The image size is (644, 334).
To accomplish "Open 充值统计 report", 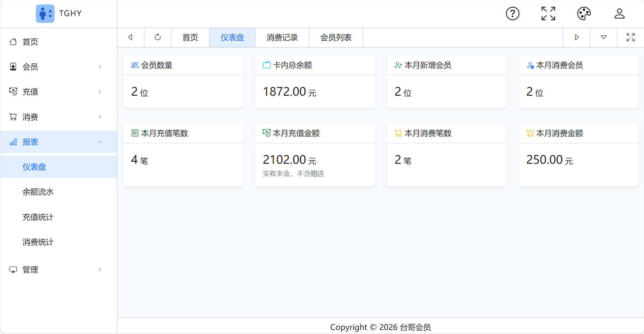I will [59, 217].
